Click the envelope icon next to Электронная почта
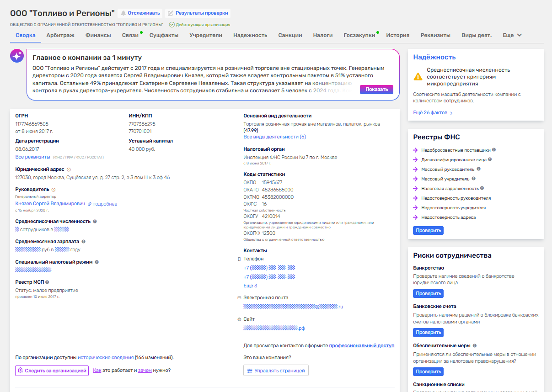The image size is (552, 392). click(239, 298)
